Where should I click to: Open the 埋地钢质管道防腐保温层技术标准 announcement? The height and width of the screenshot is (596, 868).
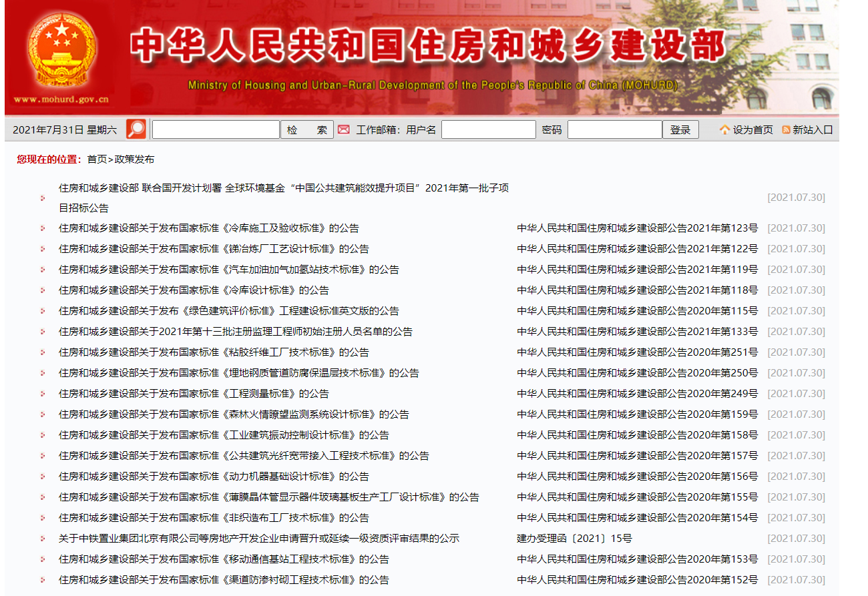click(238, 373)
